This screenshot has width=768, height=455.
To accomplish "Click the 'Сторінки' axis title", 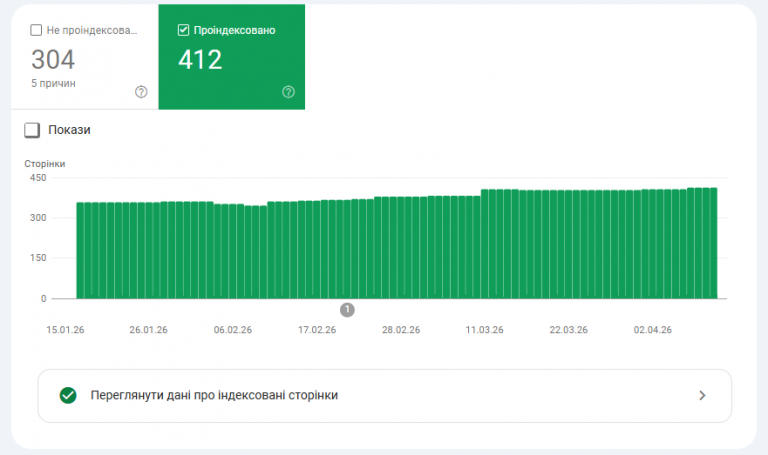I will (45, 164).
